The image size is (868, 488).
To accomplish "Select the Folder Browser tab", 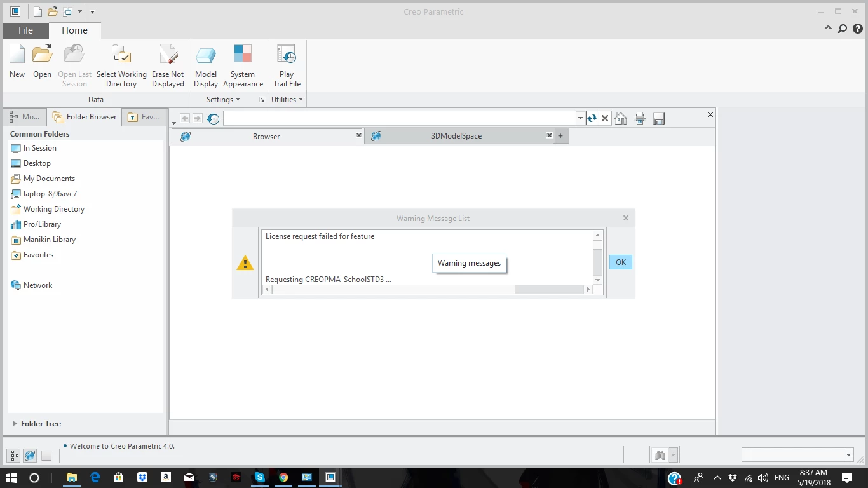I will 85,117.
